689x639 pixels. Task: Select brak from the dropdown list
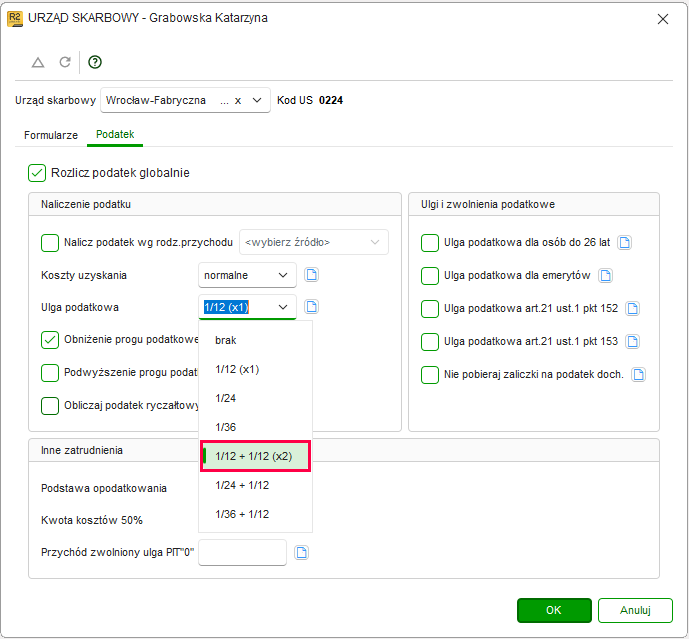tap(255, 340)
